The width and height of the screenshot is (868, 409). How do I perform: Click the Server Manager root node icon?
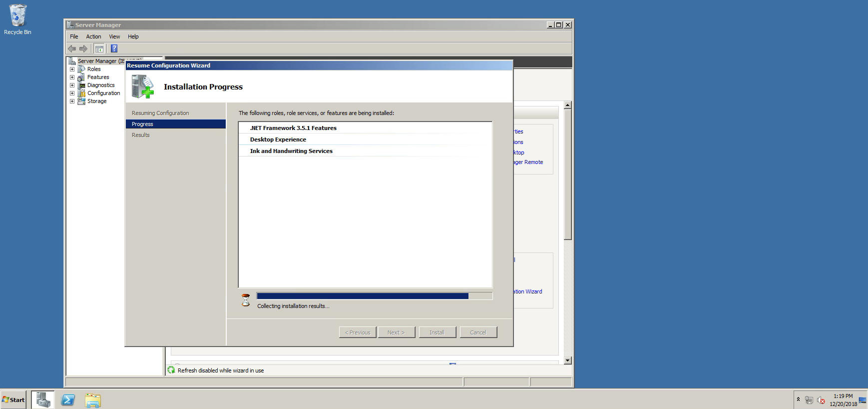(72, 61)
